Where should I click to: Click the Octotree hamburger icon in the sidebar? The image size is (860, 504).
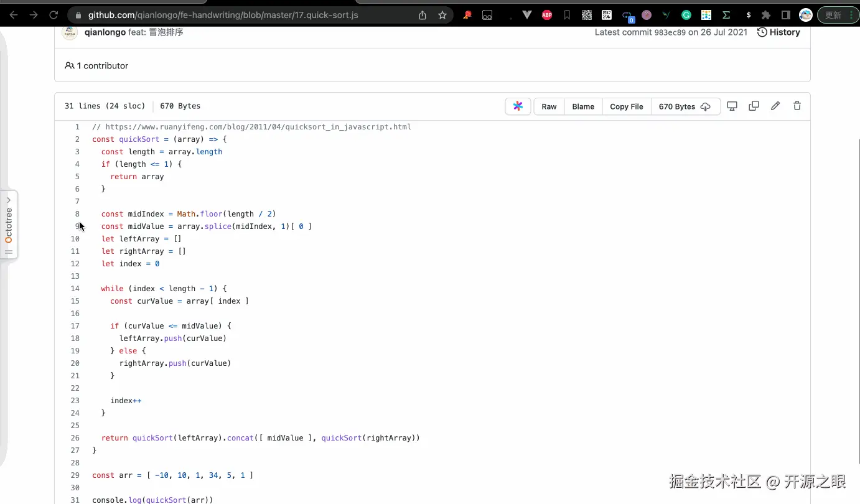(9, 251)
